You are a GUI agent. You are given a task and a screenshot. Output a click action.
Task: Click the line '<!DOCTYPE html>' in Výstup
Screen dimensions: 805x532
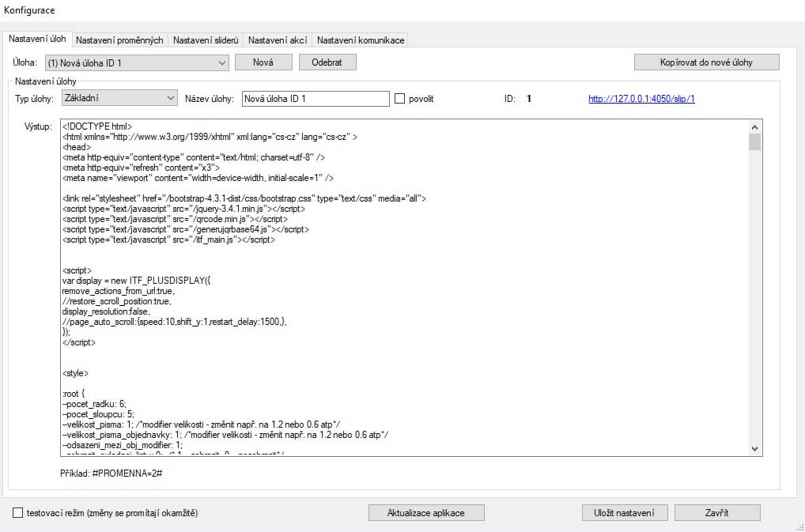tap(97, 126)
